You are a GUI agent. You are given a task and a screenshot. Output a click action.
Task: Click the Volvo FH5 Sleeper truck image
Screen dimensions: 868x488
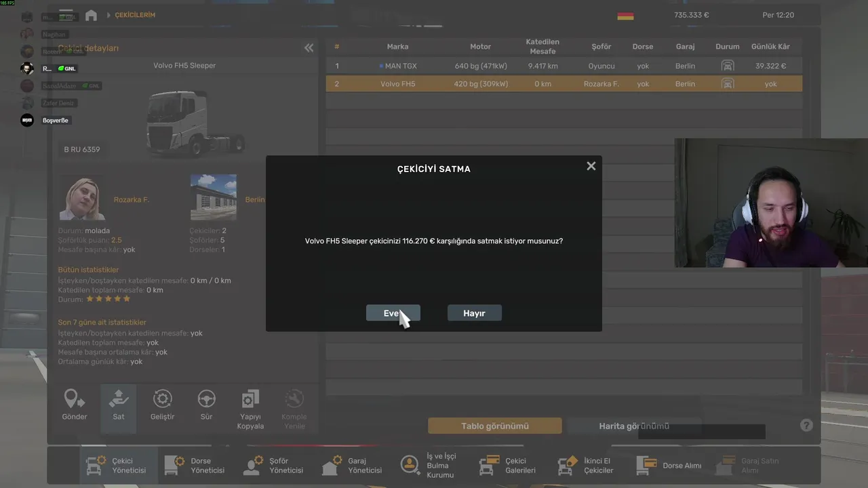[x=195, y=124]
